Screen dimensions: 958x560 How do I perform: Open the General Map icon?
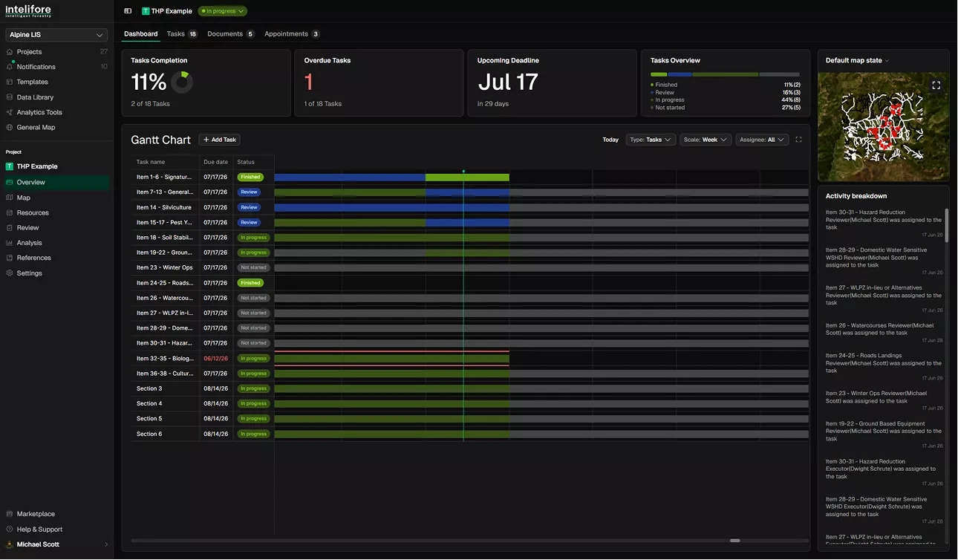click(10, 127)
